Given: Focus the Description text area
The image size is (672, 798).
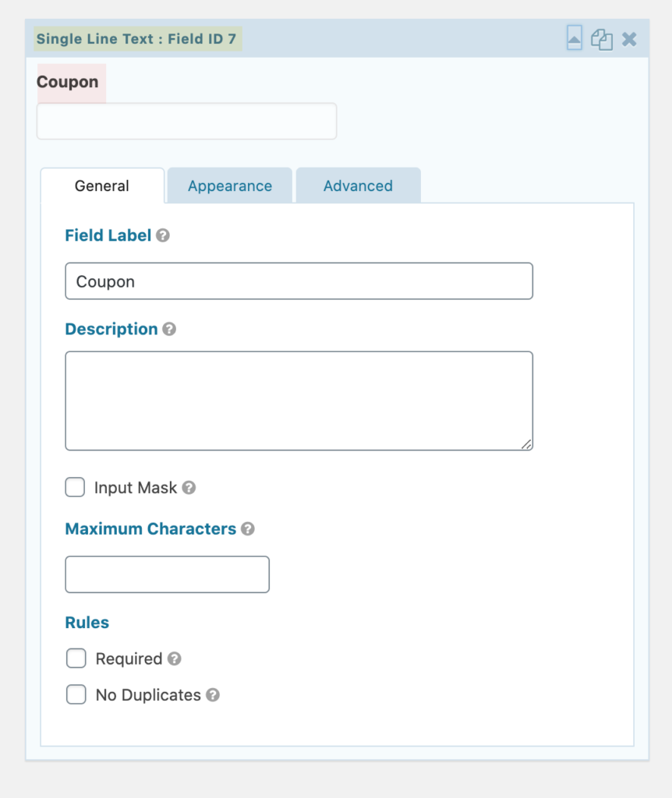Looking at the screenshot, I should (299, 401).
